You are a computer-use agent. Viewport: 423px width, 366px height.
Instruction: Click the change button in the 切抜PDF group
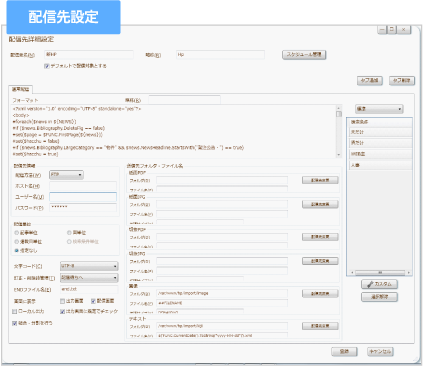pos(320,237)
